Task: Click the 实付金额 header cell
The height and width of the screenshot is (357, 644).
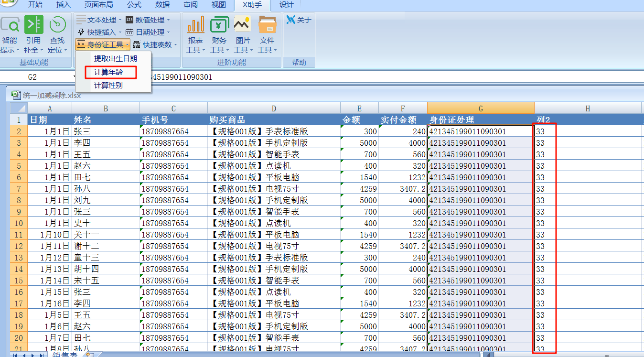Action: [403, 120]
